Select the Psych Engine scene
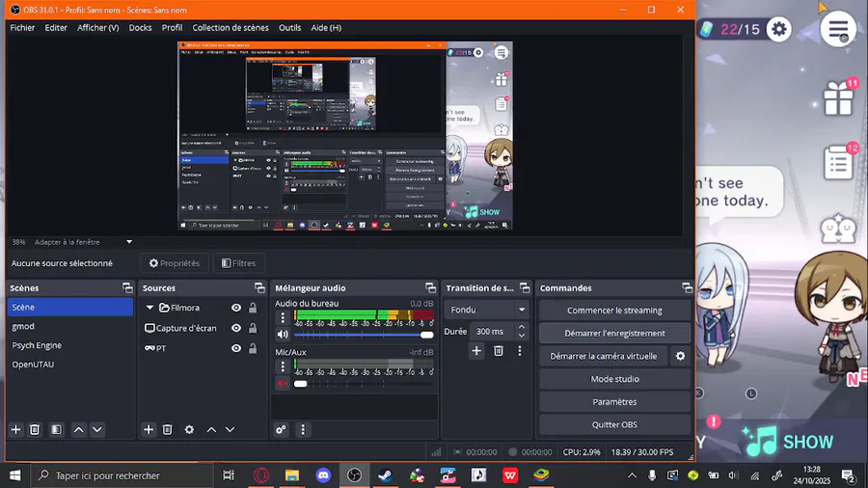 point(70,345)
